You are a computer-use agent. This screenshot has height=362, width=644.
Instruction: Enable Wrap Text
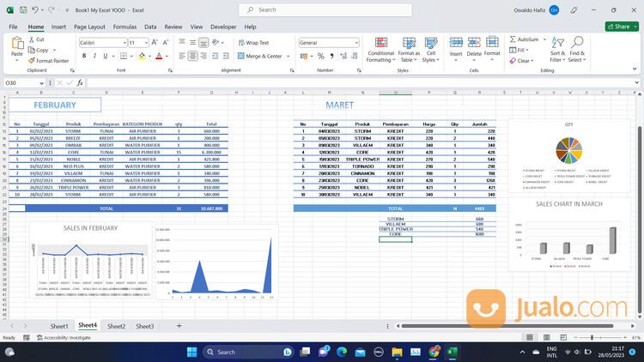253,42
